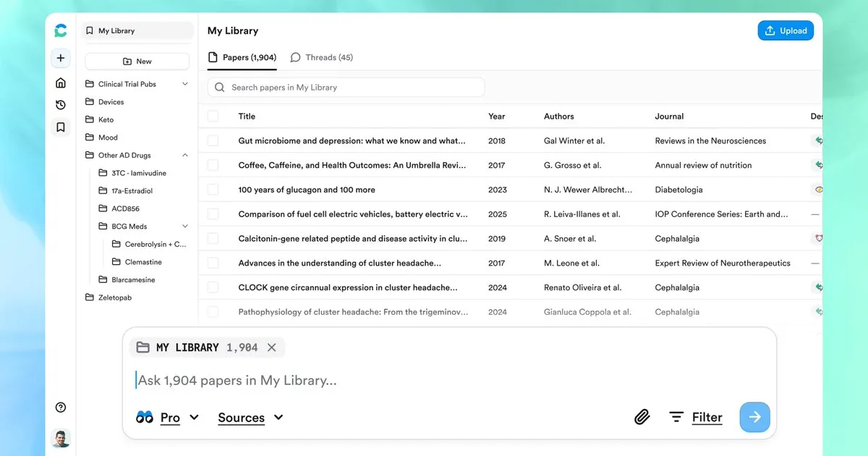Viewport: 868px width, 456px height.
Task: Remove the MY LIBRARY chip with X
Action: pos(271,347)
